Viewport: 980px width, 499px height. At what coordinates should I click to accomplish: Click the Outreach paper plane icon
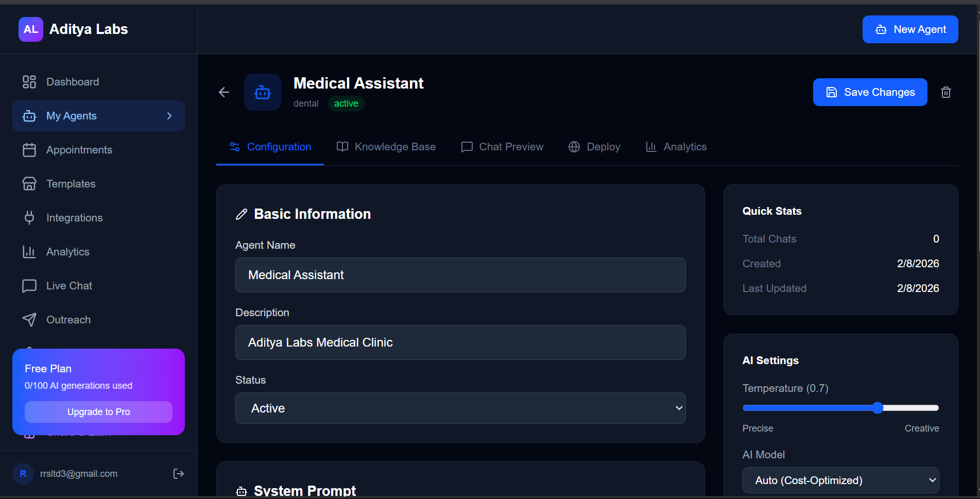29,320
